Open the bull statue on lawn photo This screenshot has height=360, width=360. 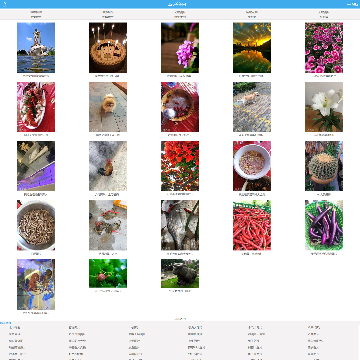point(180,274)
